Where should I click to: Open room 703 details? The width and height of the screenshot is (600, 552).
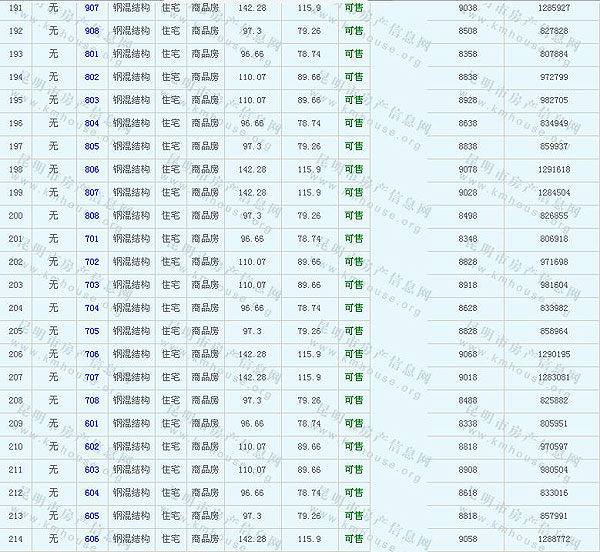click(x=92, y=285)
